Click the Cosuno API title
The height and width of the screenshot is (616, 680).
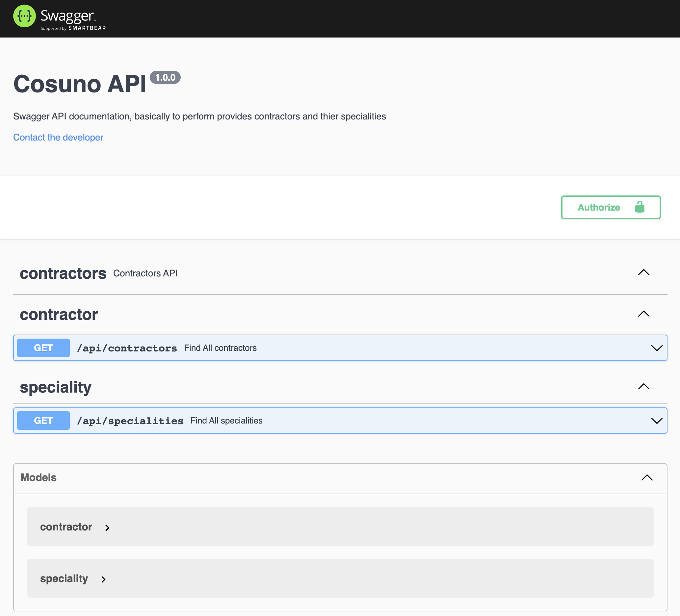pyautogui.click(x=80, y=84)
